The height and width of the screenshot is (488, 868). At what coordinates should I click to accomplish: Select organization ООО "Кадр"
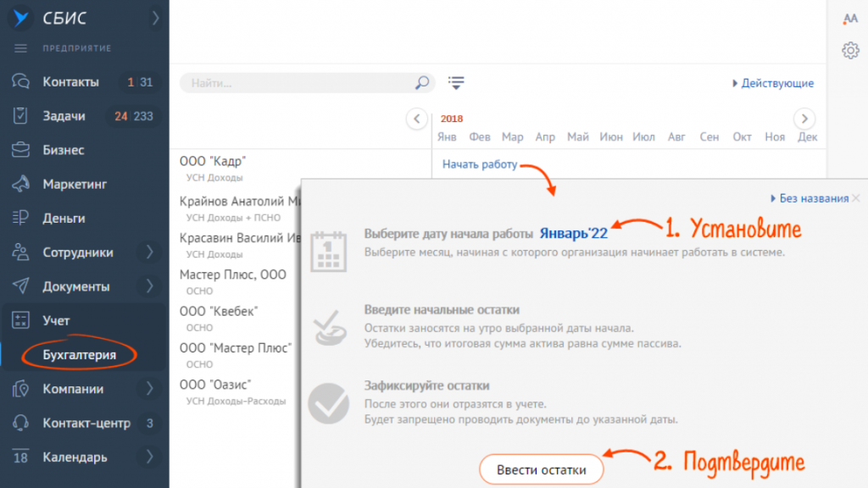click(x=213, y=161)
